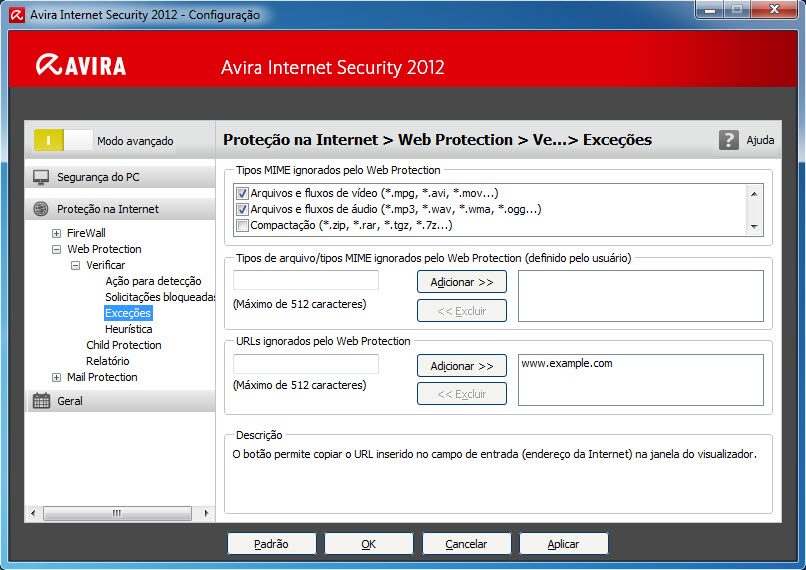The height and width of the screenshot is (570, 806).
Task: Select Solicitações bloqueadas tree item
Action: click(x=160, y=297)
